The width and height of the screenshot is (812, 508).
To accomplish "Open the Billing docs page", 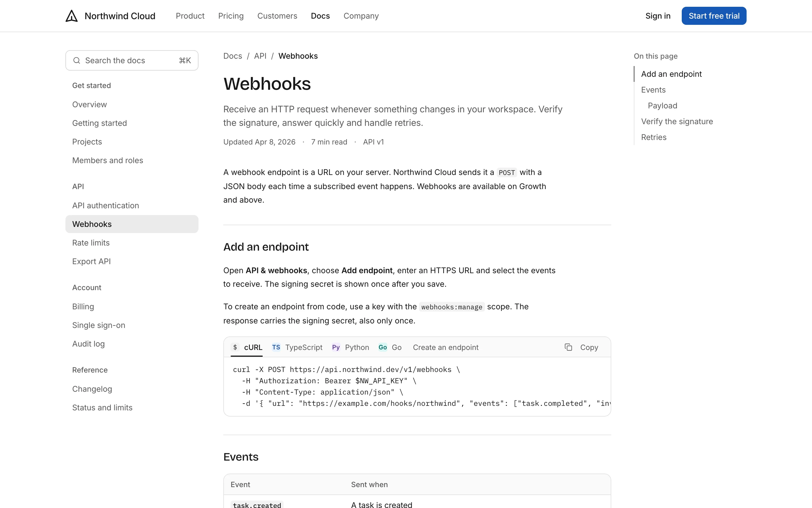I will pyautogui.click(x=132, y=306).
